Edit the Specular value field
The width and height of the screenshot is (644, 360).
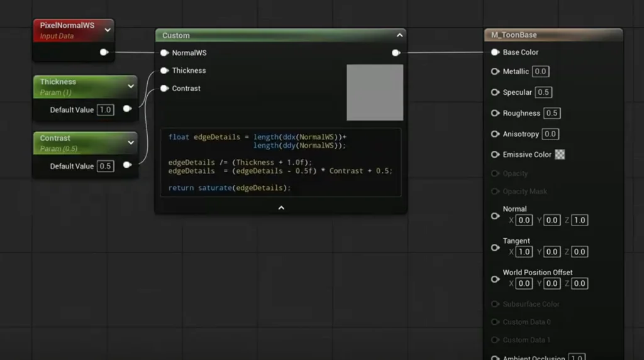click(543, 92)
